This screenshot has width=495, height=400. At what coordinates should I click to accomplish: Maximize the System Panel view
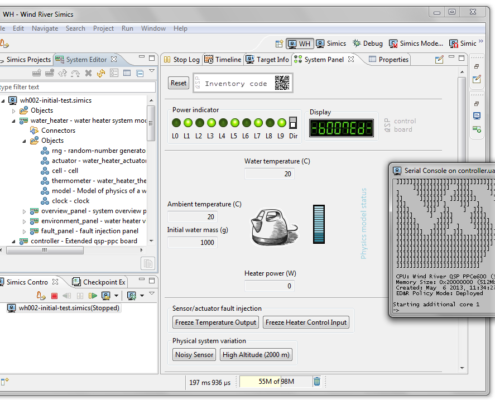point(462,58)
